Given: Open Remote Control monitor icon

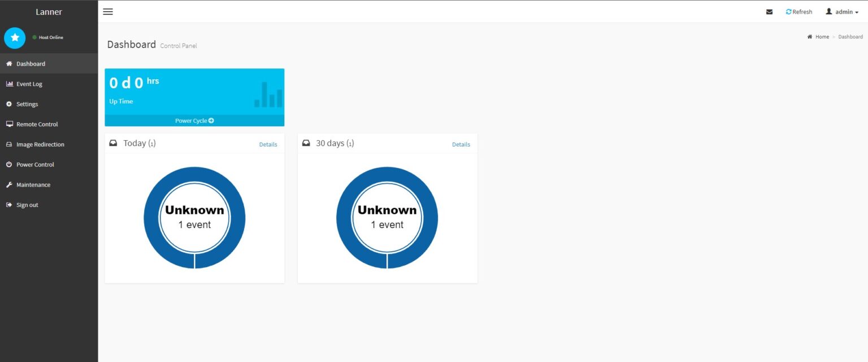Looking at the screenshot, I should click(x=9, y=124).
